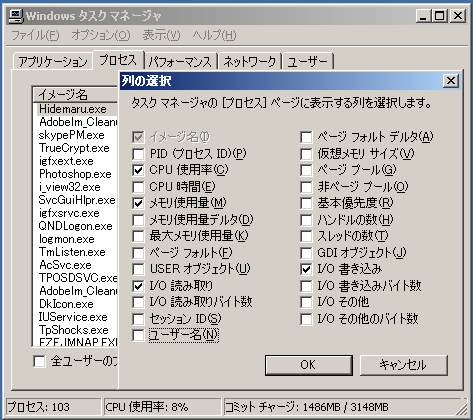Open the ファイル(F) menu
473x420 pixels.
[35, 35]
